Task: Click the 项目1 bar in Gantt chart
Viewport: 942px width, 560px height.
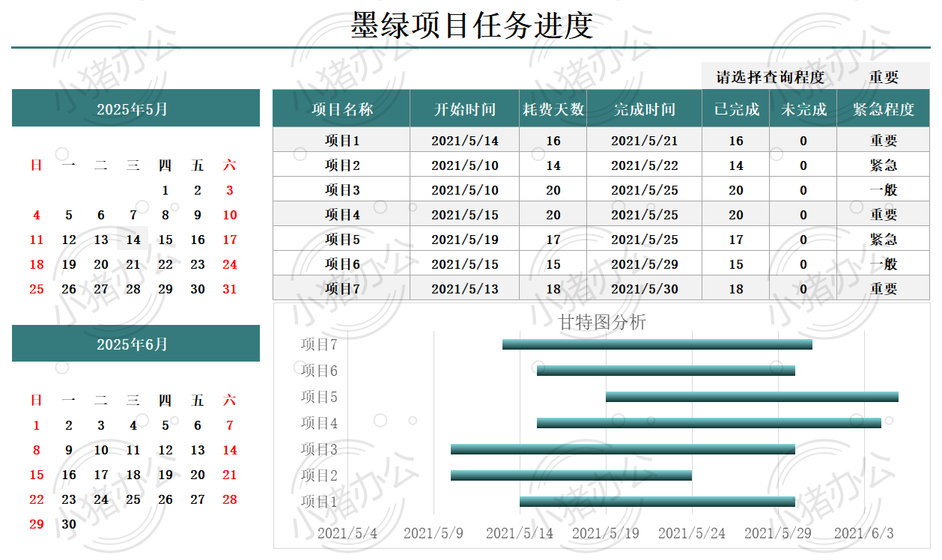Action: coord(657,502)
